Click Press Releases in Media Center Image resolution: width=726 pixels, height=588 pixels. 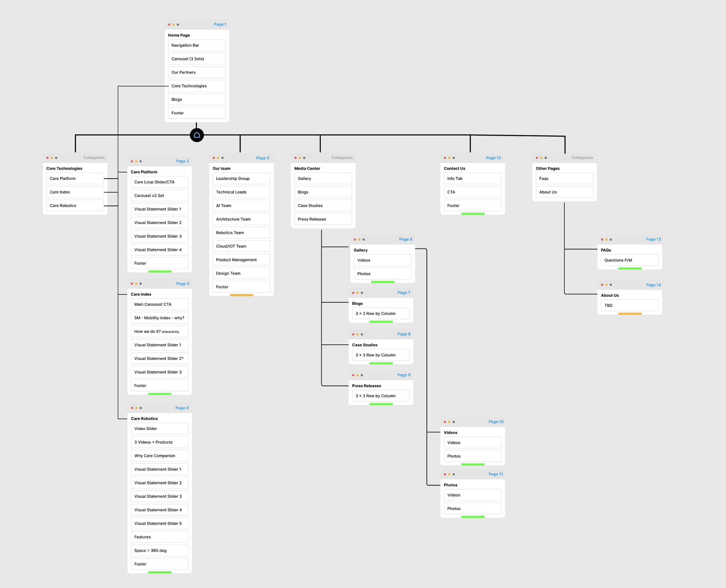click(x=323, y=219)
